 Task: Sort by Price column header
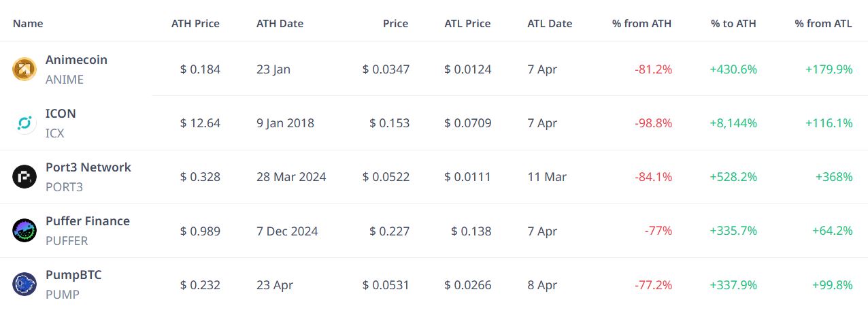coord(395,23)
